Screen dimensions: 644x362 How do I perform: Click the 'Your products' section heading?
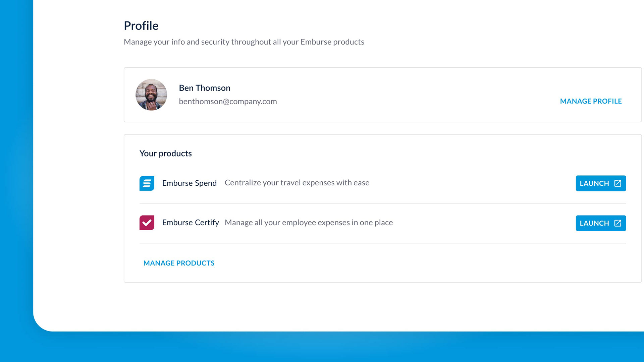pos(166,154)
